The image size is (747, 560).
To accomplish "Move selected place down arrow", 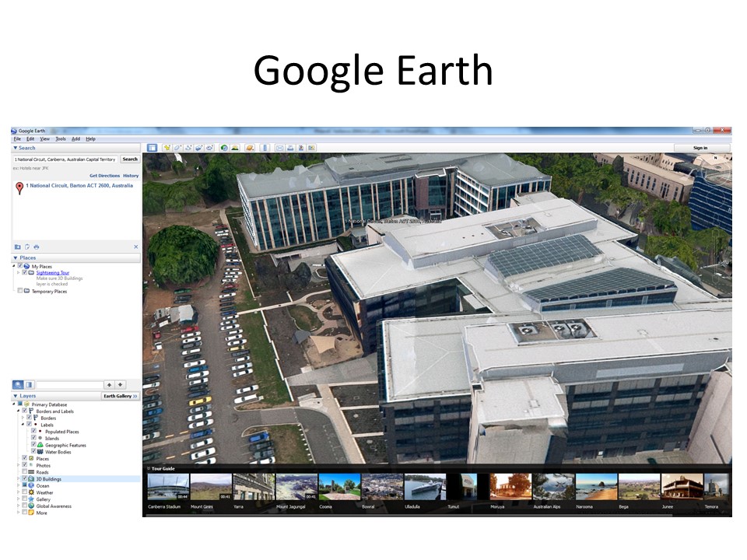I will pyautogui.click(x=121, y=385).
